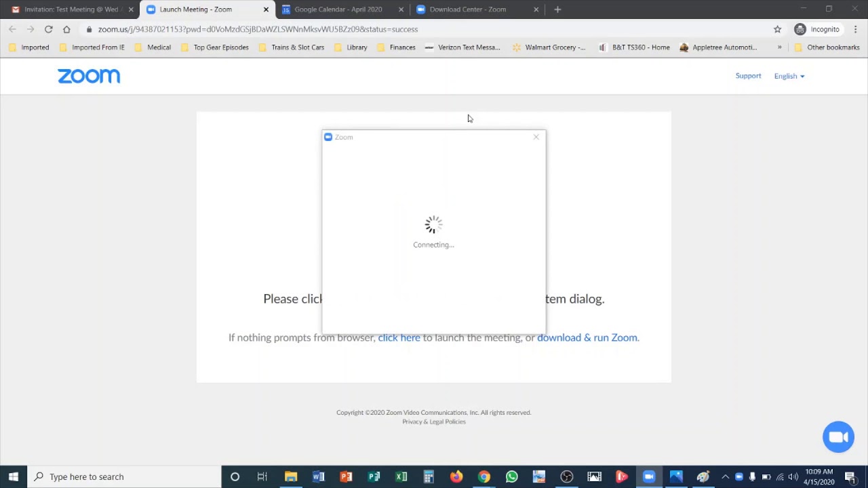The height and width of the screenshot is (488, 868).
Task: Open File Explorer from the taskbar
Action: coord(291,476)
